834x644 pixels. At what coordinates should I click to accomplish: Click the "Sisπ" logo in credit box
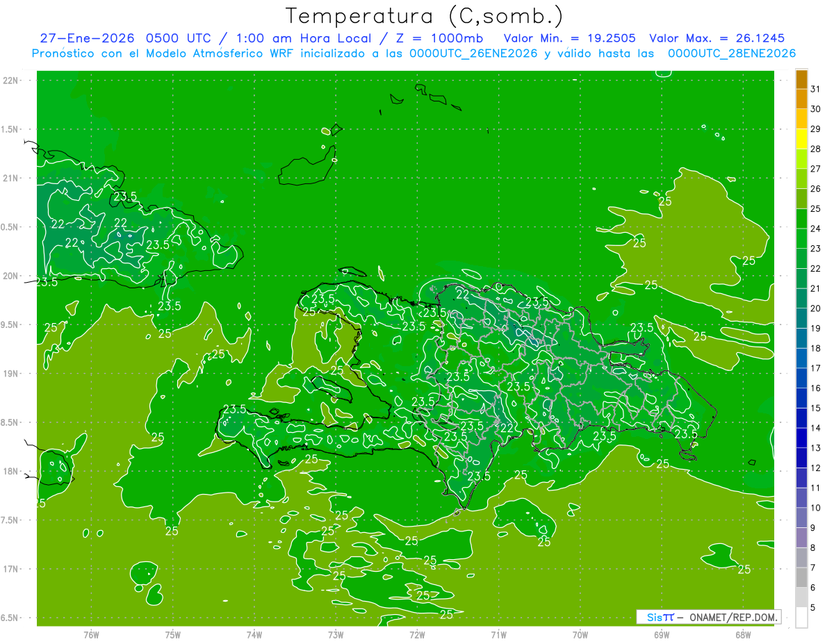click(660, 617)
